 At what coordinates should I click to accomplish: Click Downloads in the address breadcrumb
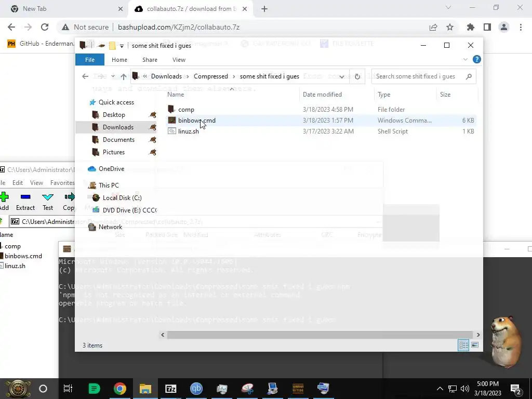(166, 76)
